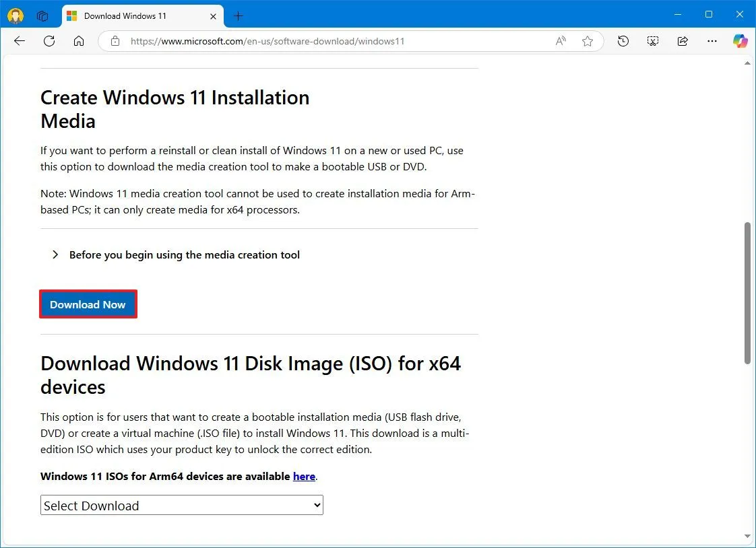
Task: Navigate back to the previous page
Action: click(x=19, y=41)
